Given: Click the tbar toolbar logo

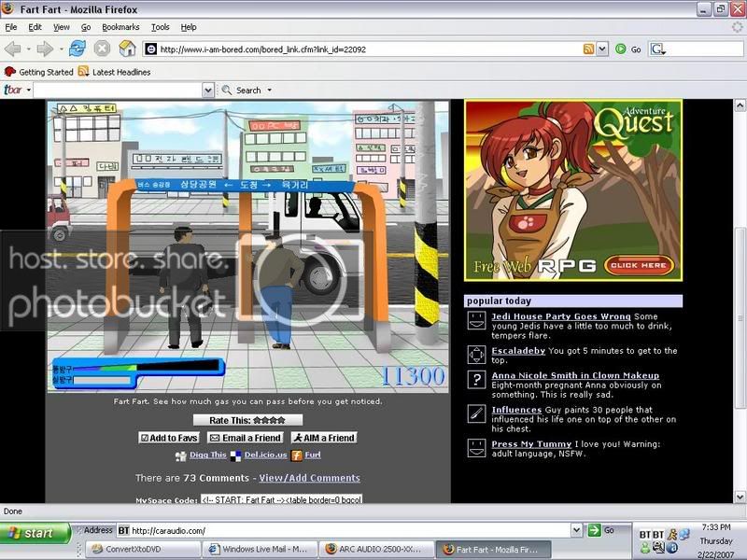Looking at the screenshot, I should click(13, 90).
